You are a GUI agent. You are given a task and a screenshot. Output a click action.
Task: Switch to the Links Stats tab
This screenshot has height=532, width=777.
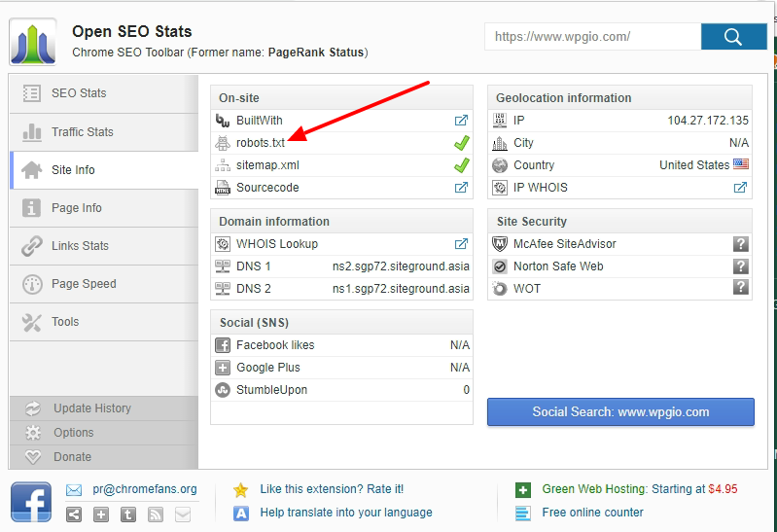[104, 246]
